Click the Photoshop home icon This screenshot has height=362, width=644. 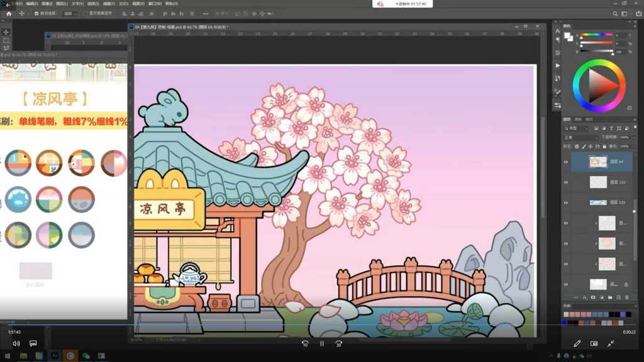[x=9, y=13]
